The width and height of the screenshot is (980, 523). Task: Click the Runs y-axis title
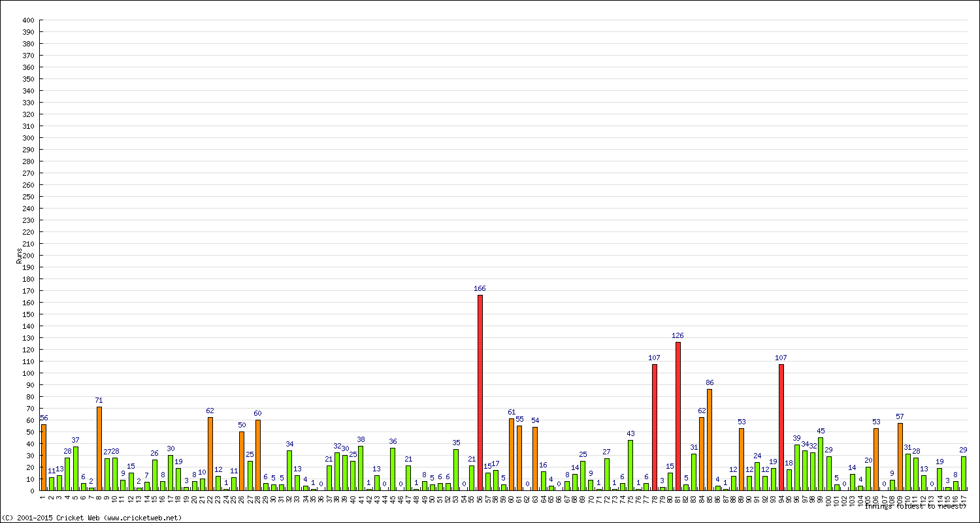click(x=19, y=256)
